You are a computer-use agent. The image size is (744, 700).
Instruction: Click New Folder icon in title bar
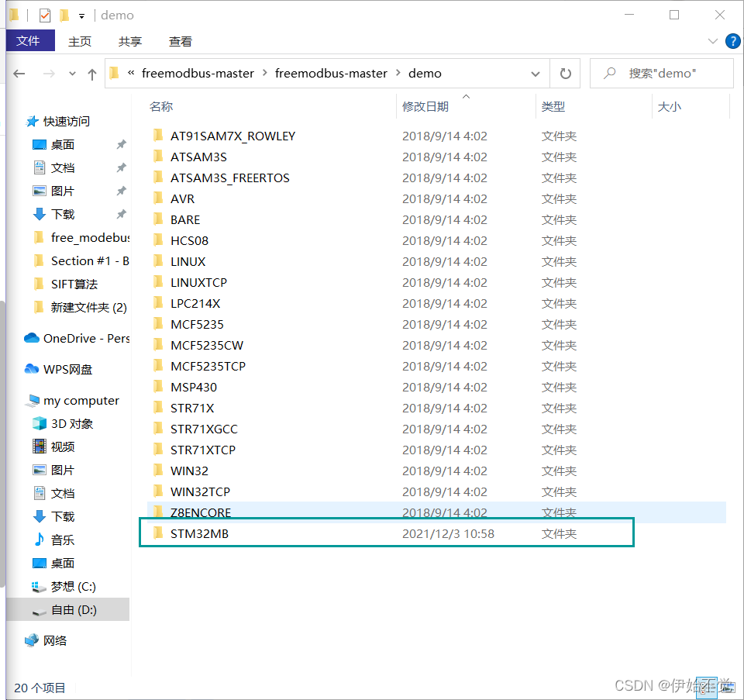64,16
